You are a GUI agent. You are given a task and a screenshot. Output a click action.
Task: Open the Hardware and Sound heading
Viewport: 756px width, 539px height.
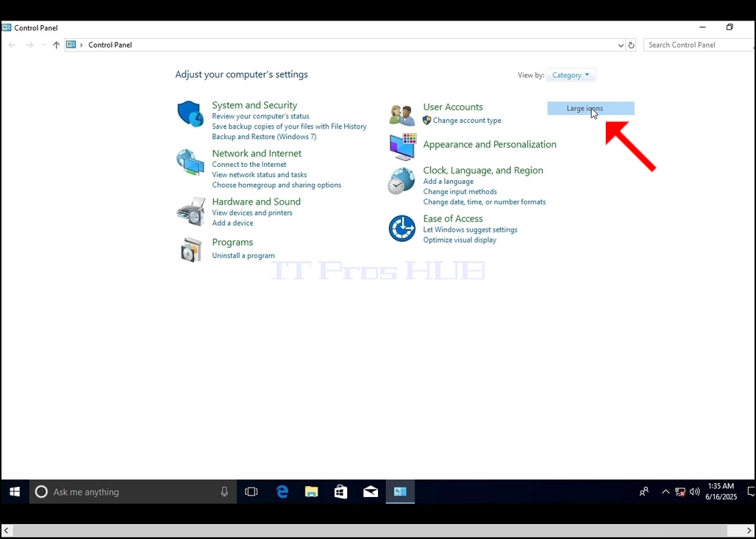click(x=257, y=201)
